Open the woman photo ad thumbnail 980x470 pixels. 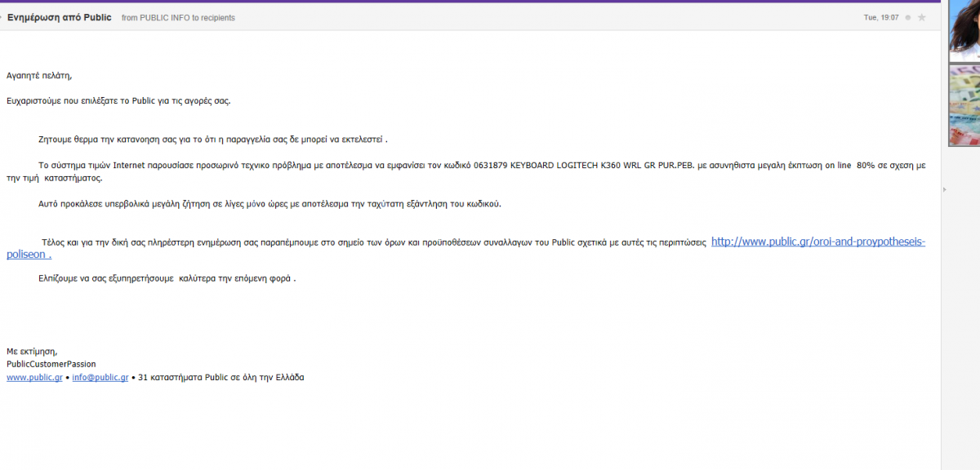pyautogui.click(x=964, y=31)
